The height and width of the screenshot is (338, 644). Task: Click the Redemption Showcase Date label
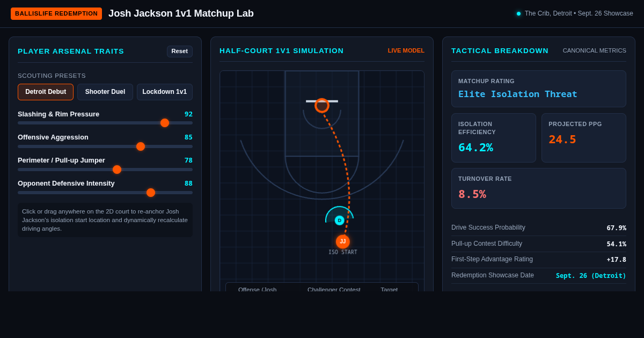pyautogui.click(x=493, y=275)
